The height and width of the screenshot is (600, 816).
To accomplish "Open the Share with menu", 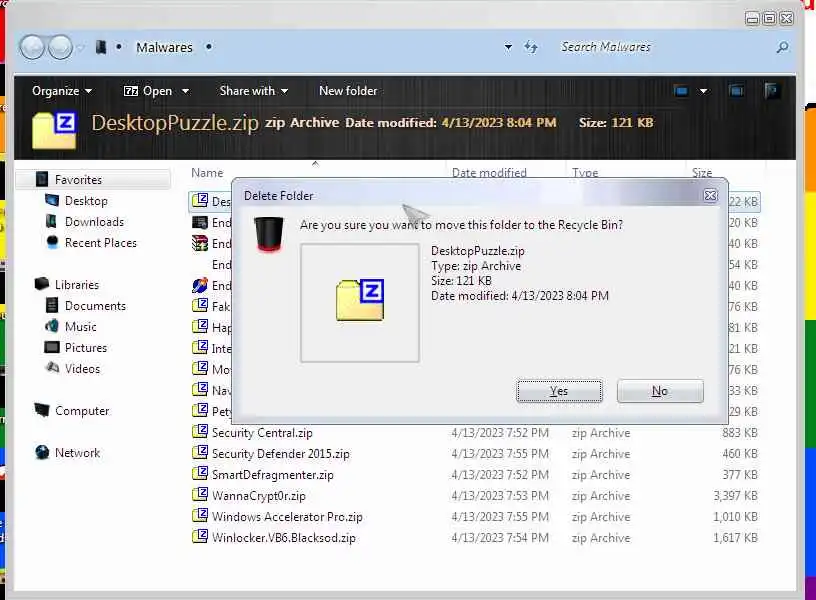I will pos(253,91).
